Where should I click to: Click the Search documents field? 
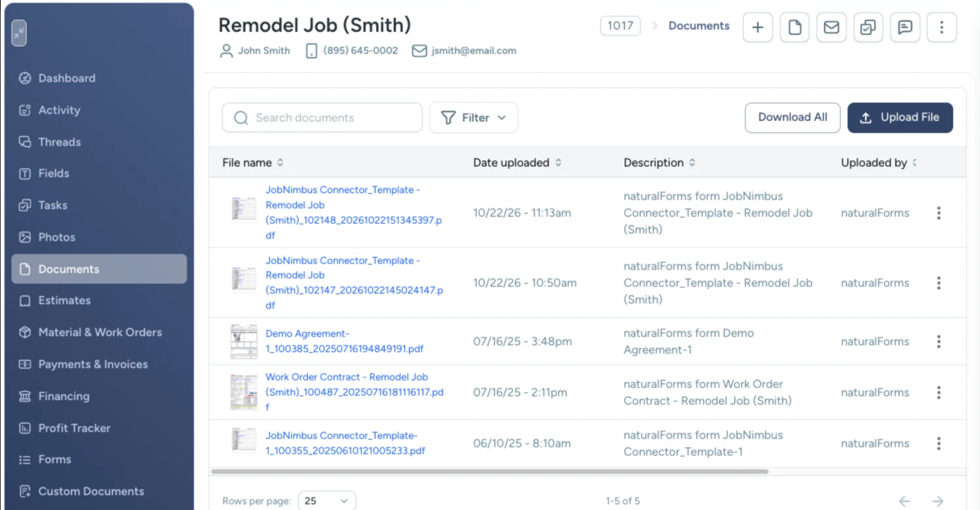322,118
